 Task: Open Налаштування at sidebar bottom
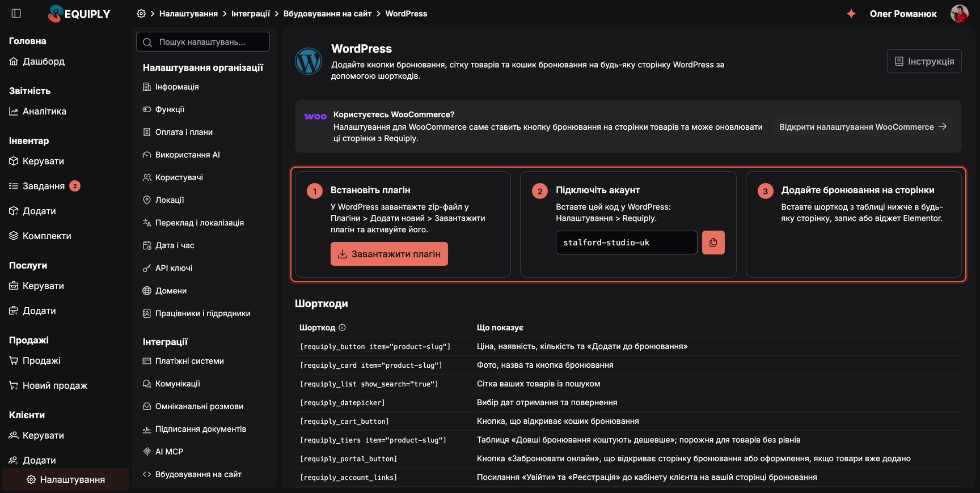pos(66,479)
